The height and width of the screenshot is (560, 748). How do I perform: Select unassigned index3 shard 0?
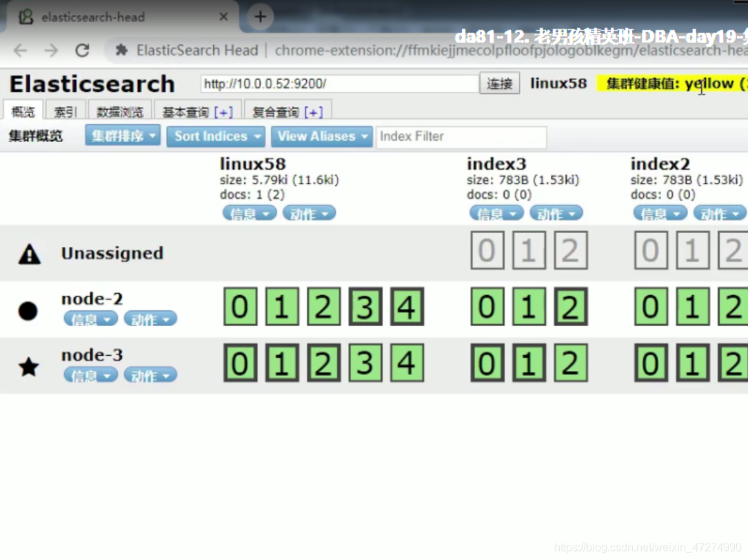click(x=487, y=250)
